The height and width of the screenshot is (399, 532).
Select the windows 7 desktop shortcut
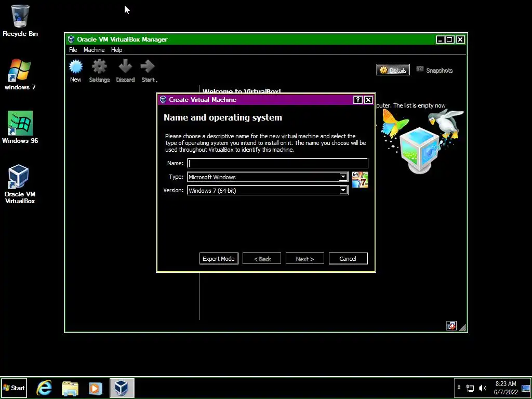(x=20, y=75)
